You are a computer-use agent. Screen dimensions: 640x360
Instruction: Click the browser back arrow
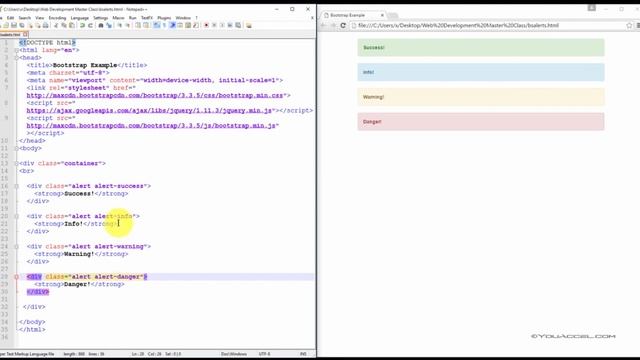pyautogui.click(x=323, y=25)
